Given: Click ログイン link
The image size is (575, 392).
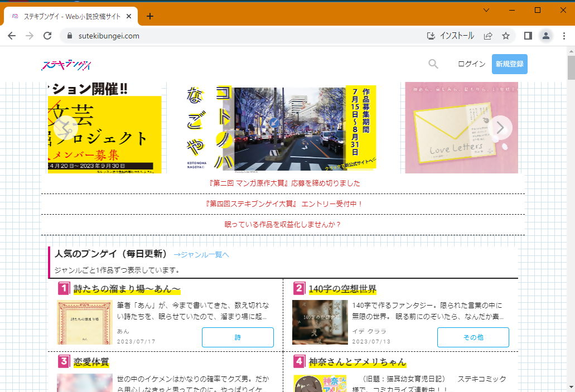Looking at the screenshot, I should (471, 64).
